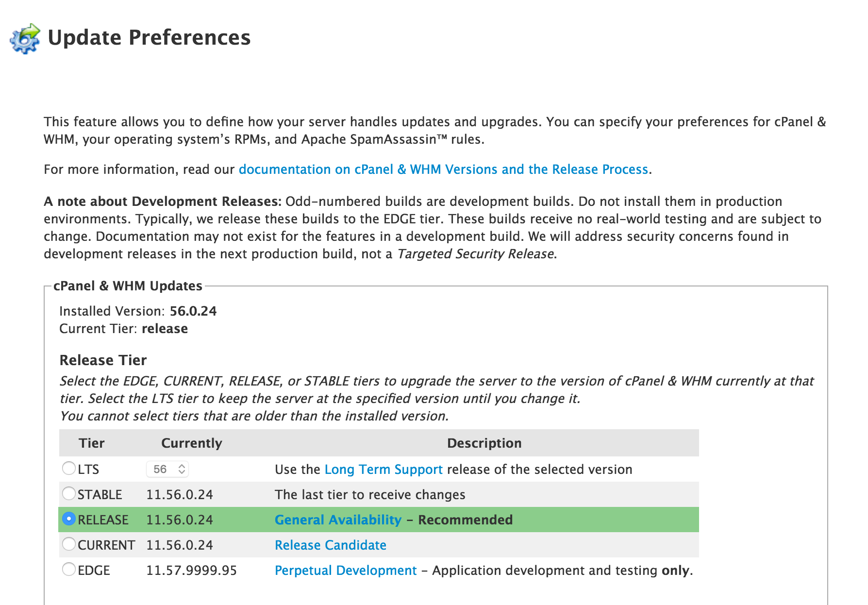Click the Tier column header
The image size is (868, 605).
[92, 443]
